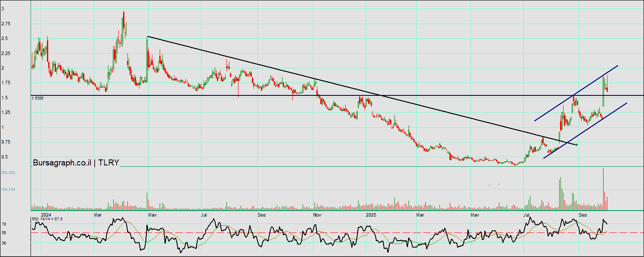The height and width of the screenshot is (257, 644).
Task: Select the 184,534 volume axis label
Action: (x=8, y=190)
